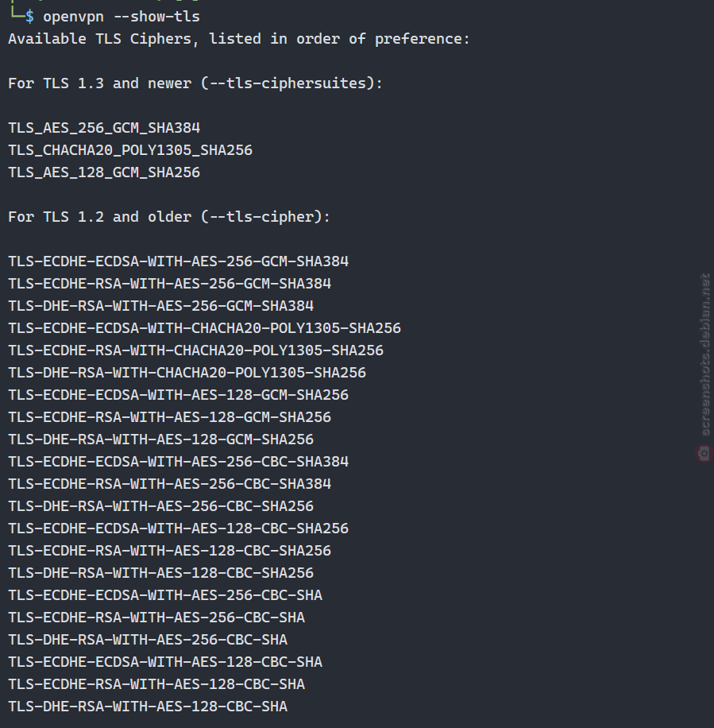Click the TLS_AES_256_GCM_SHA384 line
Screen dimensions: 714x728
tap(104, 128)
